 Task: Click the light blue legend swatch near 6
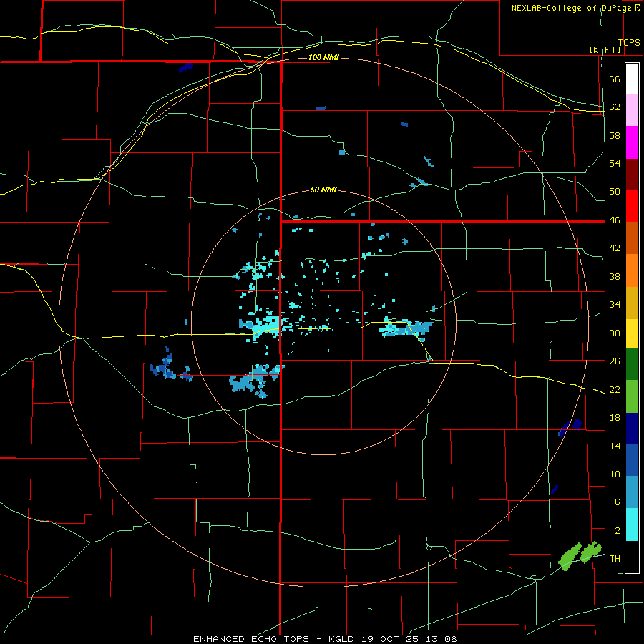(632, 492)
